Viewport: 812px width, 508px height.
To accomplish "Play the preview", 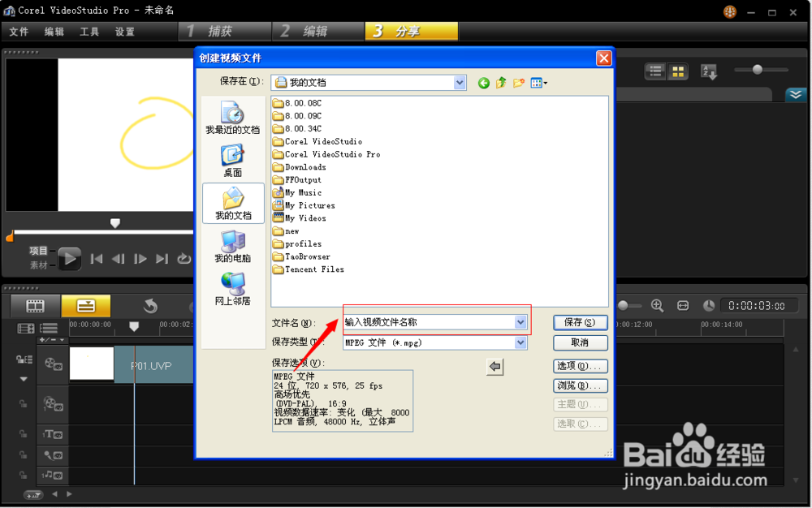I will click(69, 258).
